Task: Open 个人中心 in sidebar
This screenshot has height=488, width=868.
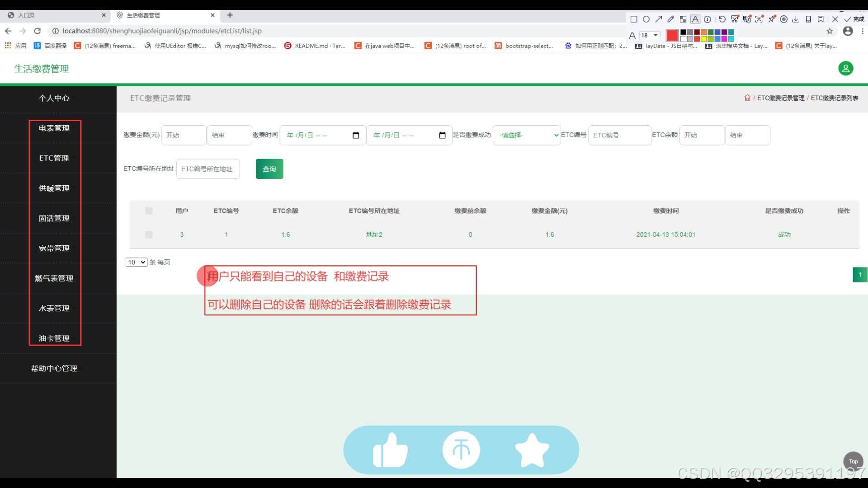Action: tap(54, 98)
